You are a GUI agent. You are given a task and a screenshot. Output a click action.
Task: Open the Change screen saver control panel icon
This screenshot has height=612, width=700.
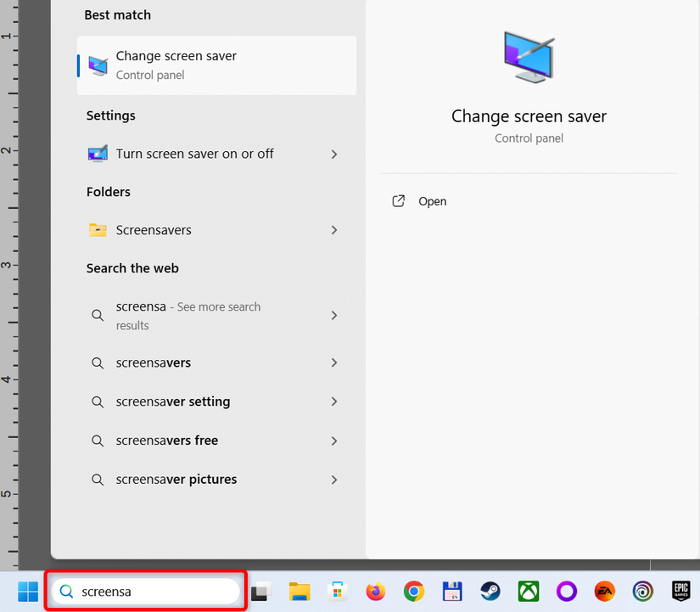tap(97, 65)
